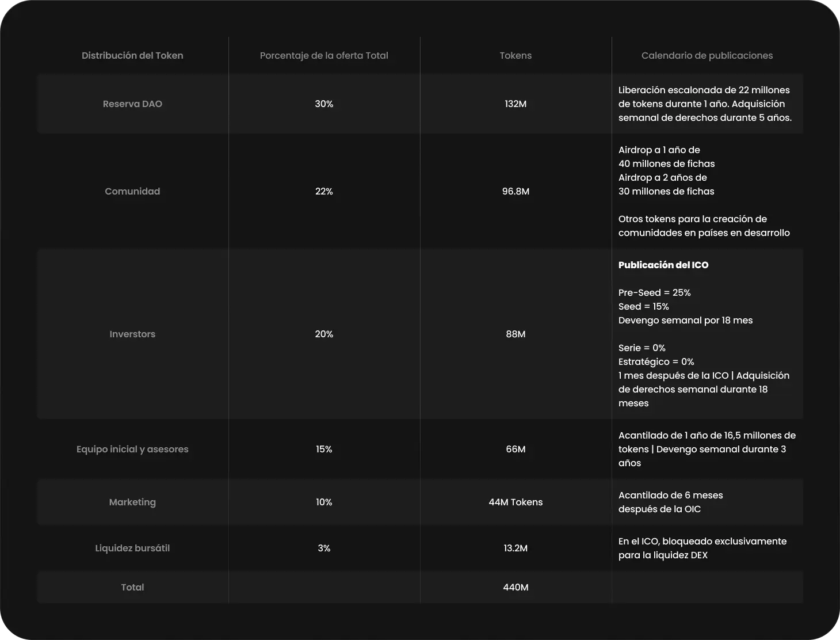The image size is (840, 640).
Task: Select the 'Reserva DAO' row label
Action: 132,104
